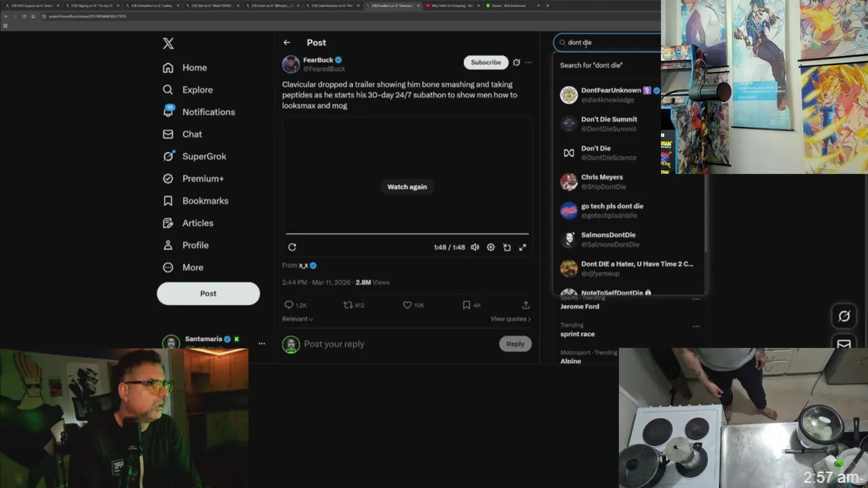Share the post using share icon
This screenshot has width=868, height=488.
click(526, 305)
